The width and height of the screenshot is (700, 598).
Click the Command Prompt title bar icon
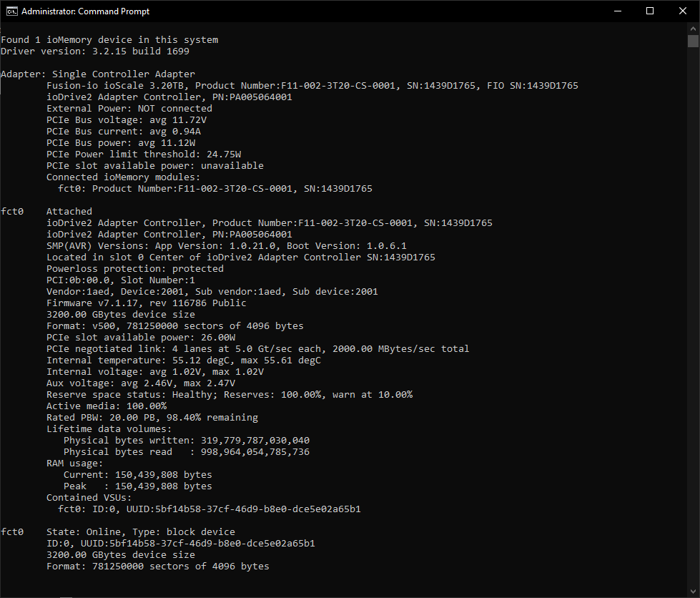point(11,11)
